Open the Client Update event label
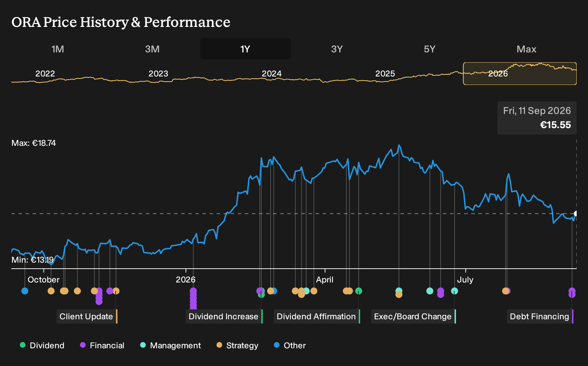The height and width of the screenshot is (366, 588). coord(87,316)
